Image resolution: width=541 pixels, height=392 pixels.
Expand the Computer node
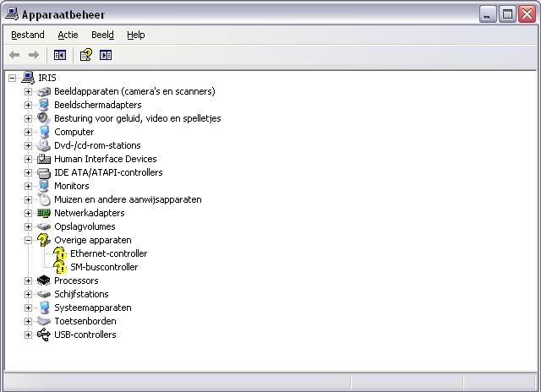tap(28, 132)
